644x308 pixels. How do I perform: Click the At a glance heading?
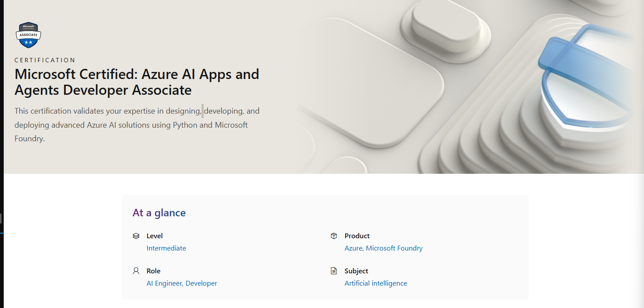coord(159,213)
